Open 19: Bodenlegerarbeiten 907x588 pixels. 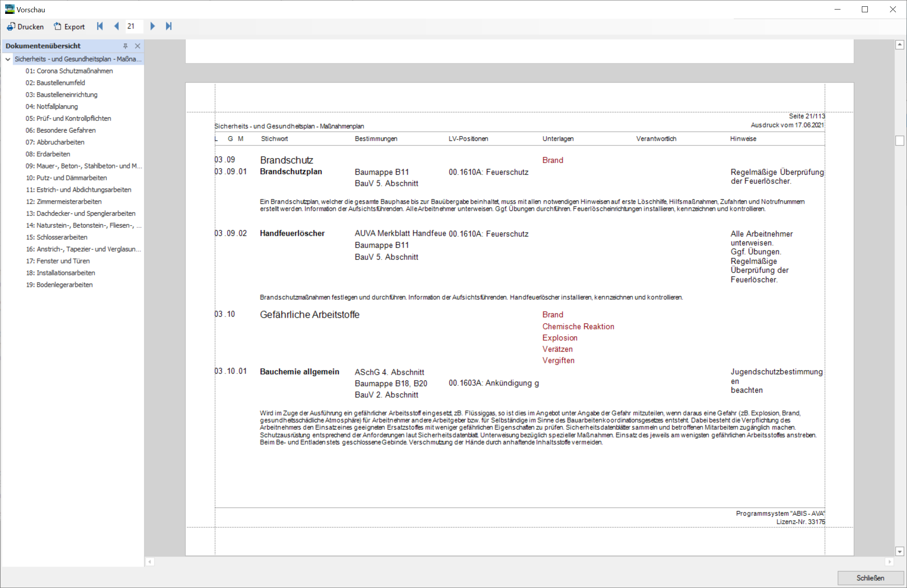(x=59, y=285)
